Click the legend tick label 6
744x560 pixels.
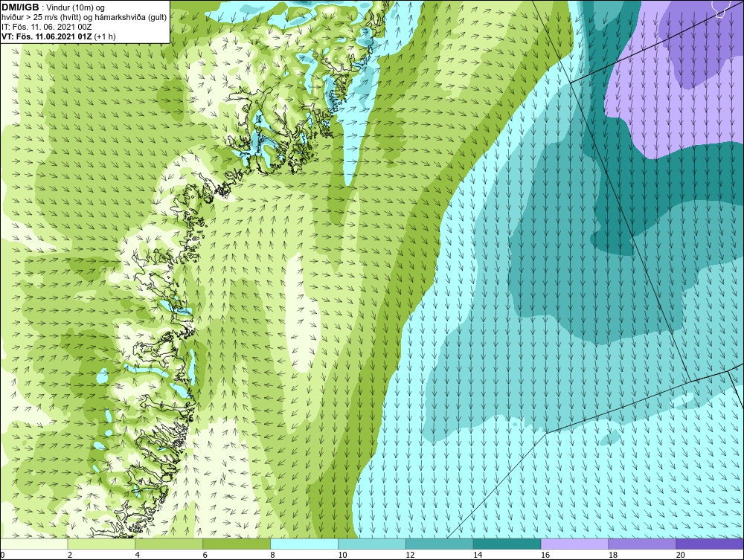click(205, 555)
